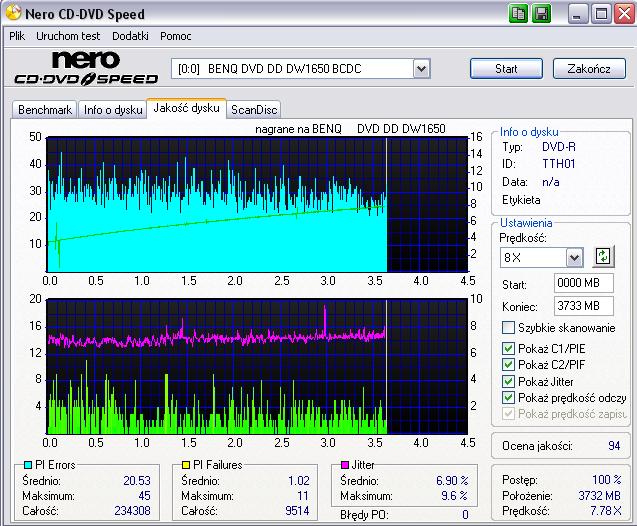Uncheck Pokaż Jitter checkbox
Viewport: 637px width, 526px height.
(508, 381)
